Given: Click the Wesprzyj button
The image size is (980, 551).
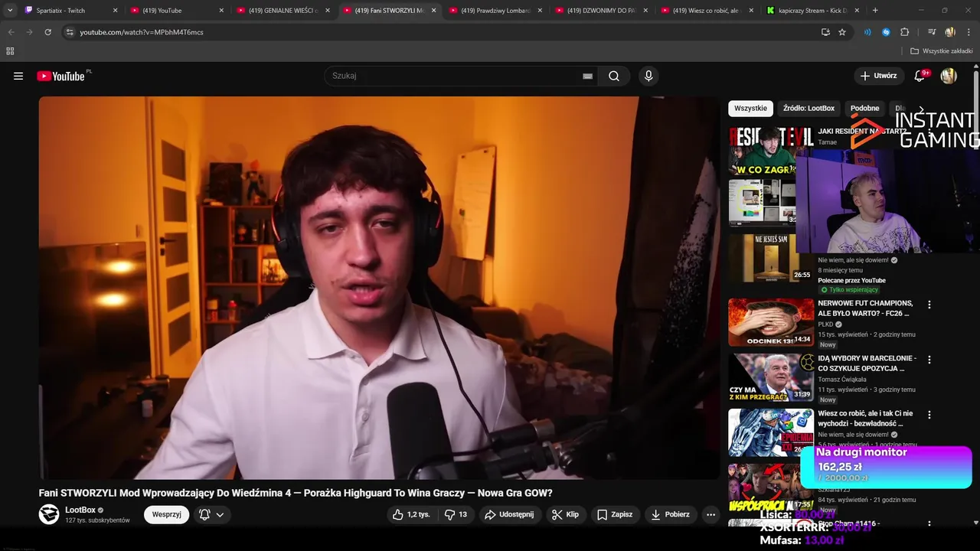Looking at the screenshot, I should pyautogui.click(x=166, y=514).
